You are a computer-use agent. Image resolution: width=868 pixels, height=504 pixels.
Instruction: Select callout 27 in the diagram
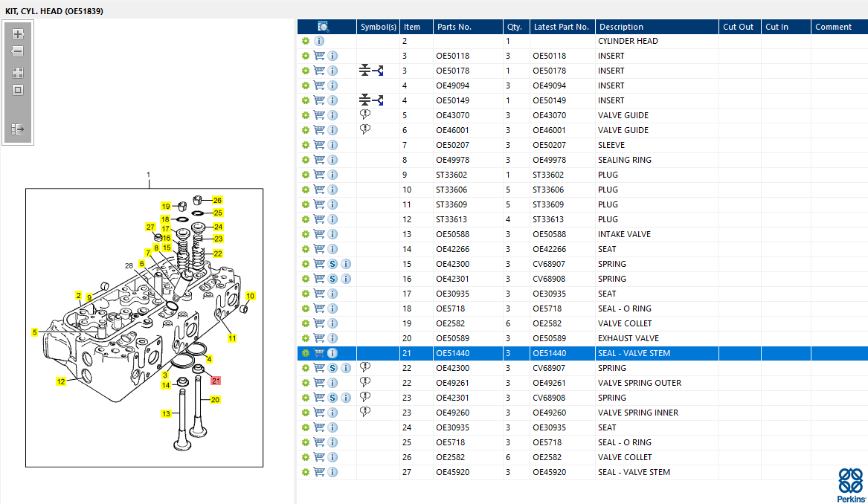click(150, 227)
